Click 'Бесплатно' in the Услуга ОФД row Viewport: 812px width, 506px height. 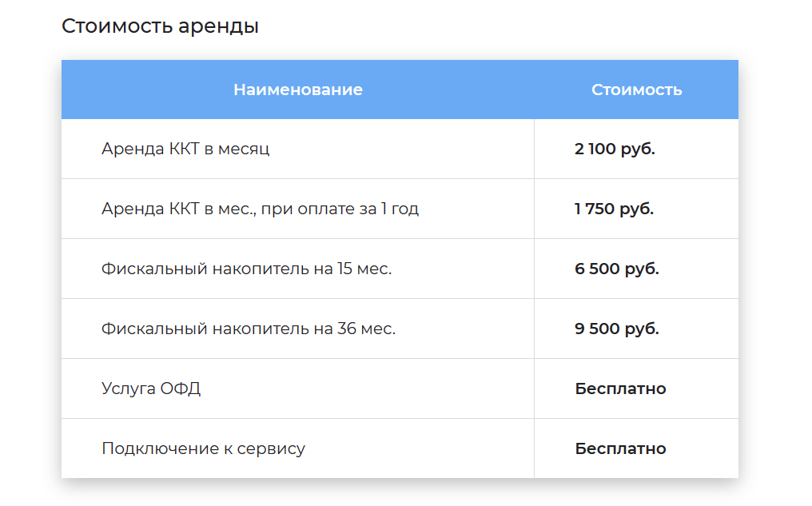point(620,388)
